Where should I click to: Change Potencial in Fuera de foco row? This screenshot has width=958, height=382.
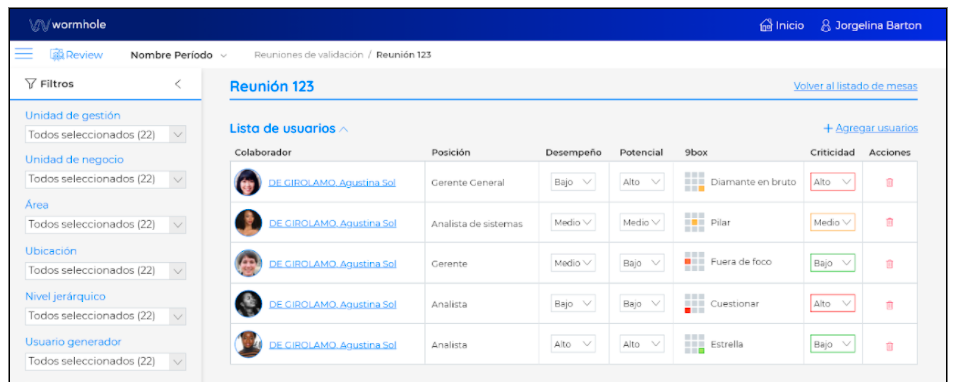point(642,263)
